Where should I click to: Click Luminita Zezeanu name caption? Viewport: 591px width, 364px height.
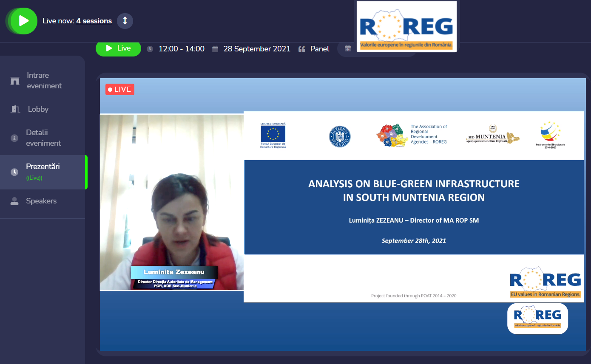click(174, 272)
